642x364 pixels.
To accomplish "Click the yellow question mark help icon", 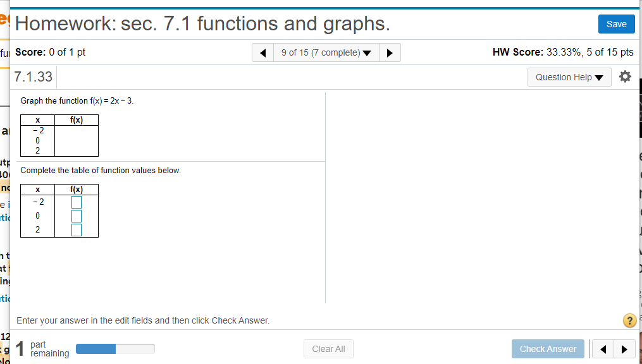I will click(629, 320).
